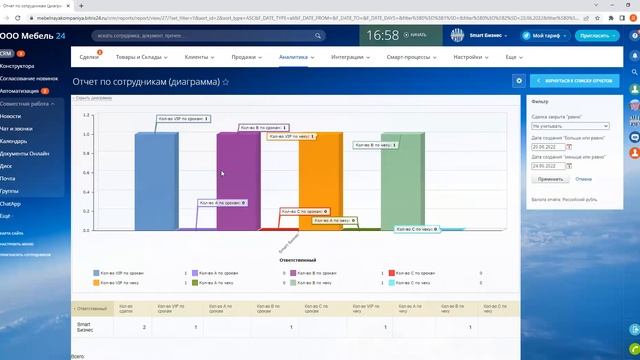Open calendar picker for the end date
The height and width of the screenshot is (360, 640).
pyautogui.click(x=569, y=166)
